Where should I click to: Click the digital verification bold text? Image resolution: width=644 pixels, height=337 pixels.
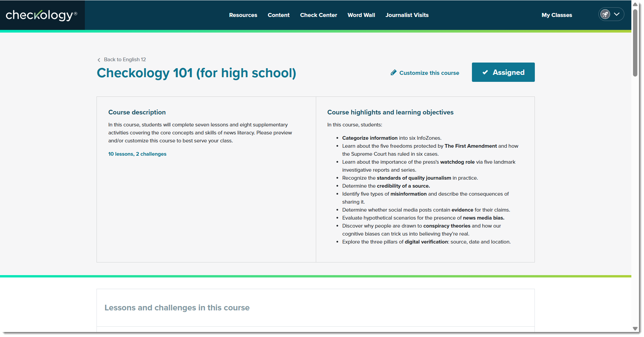pyautogui.click(x=426, y=242)
